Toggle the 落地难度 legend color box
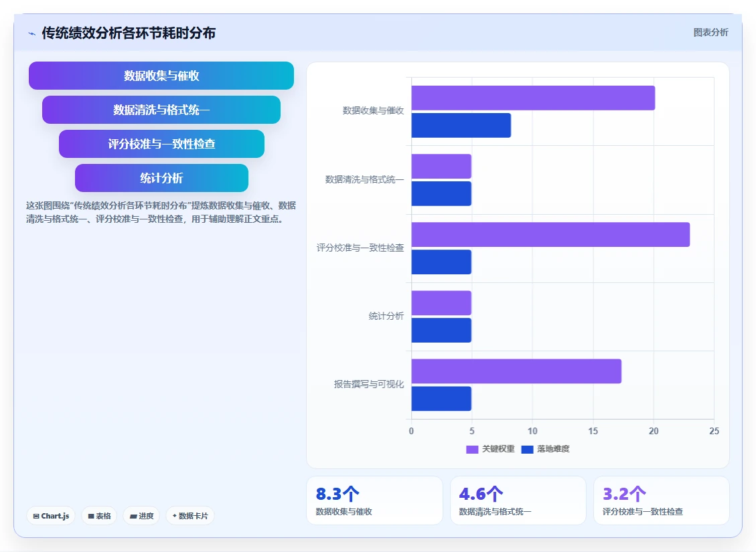The height and width of the screenshot is (552, 756). [x=528, y=450]
